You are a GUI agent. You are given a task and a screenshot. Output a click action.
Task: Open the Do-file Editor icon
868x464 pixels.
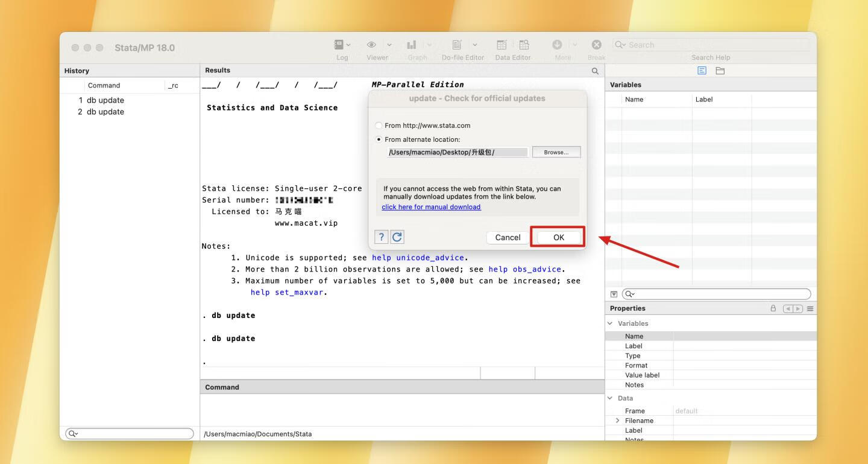coord(457,45)
